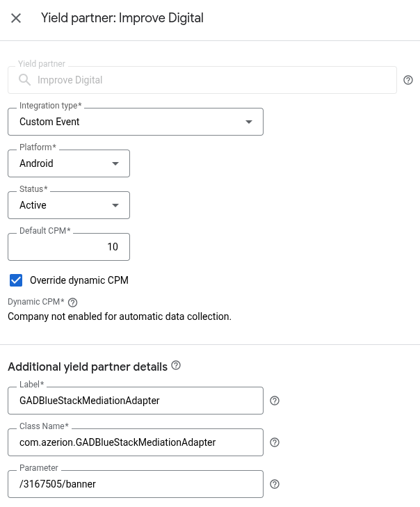Screen dimensions: 420x507
Task: Open help icon next to Dynamic CPM
Action: [x=73, y=303]
